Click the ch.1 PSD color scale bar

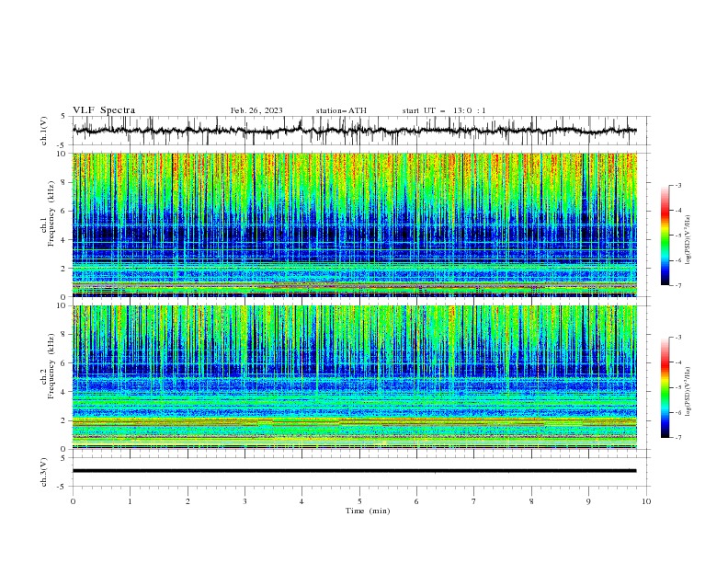coord(665,235)
